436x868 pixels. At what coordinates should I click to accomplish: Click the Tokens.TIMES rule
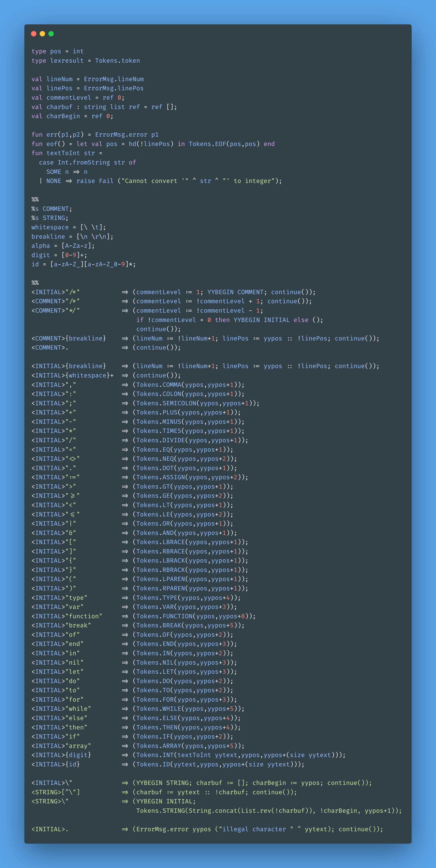tap(138, 431)
